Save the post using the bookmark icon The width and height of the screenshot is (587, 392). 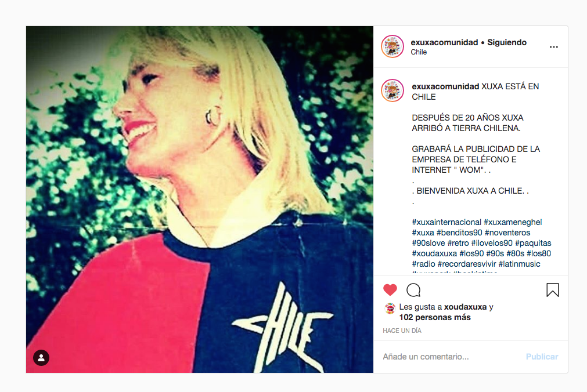[553, 290]
